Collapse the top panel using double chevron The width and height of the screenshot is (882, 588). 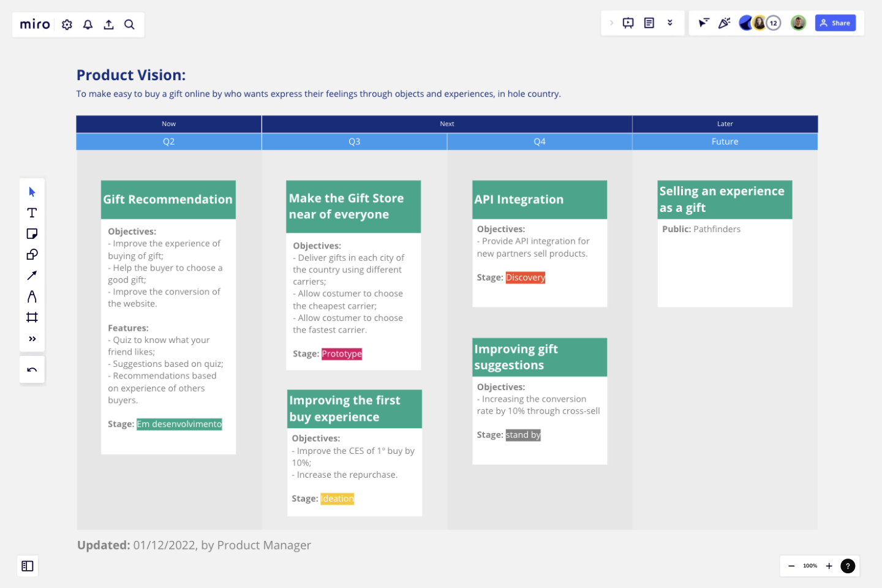670,23
